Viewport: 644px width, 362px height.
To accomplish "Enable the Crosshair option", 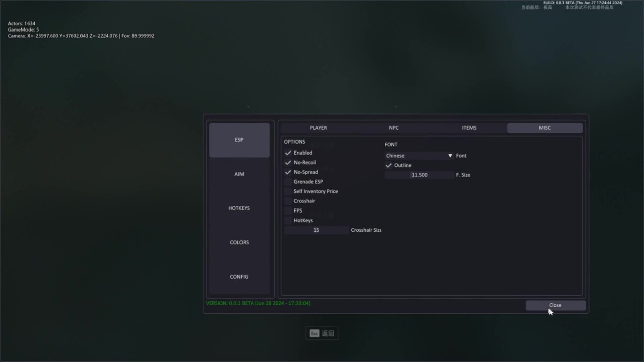I will (x=288, y=201).
